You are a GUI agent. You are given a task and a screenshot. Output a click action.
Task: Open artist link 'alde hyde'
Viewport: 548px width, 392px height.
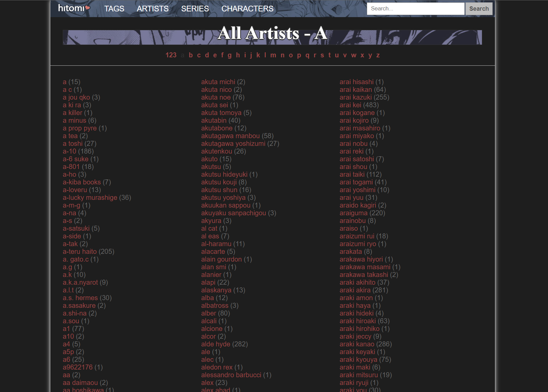(x=216, y=344)
